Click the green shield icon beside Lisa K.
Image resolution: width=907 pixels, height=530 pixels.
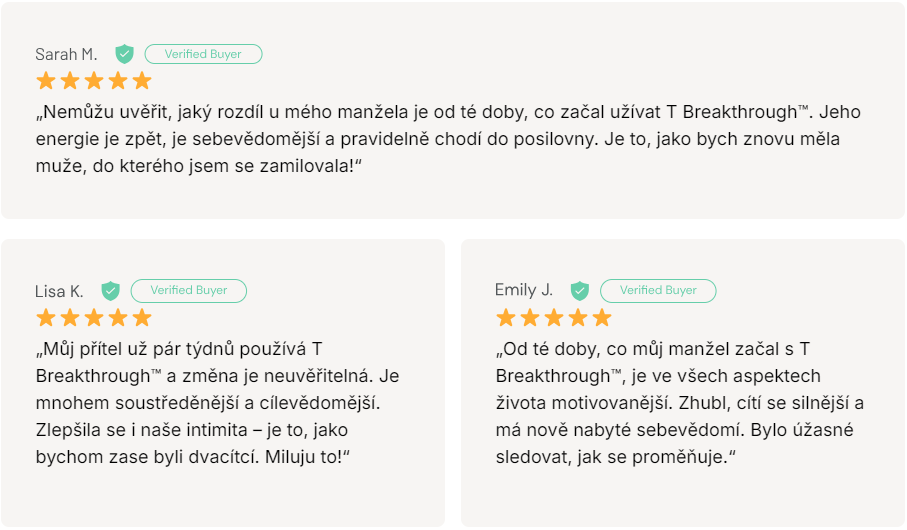[110, 291]
